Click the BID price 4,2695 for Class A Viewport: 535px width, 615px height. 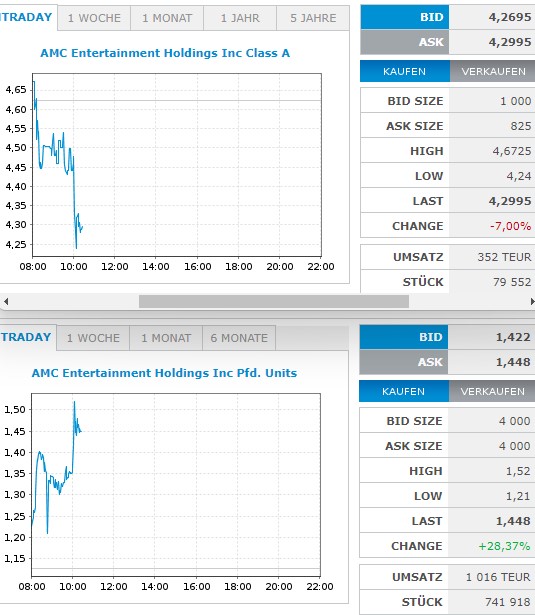click(510, 17)
